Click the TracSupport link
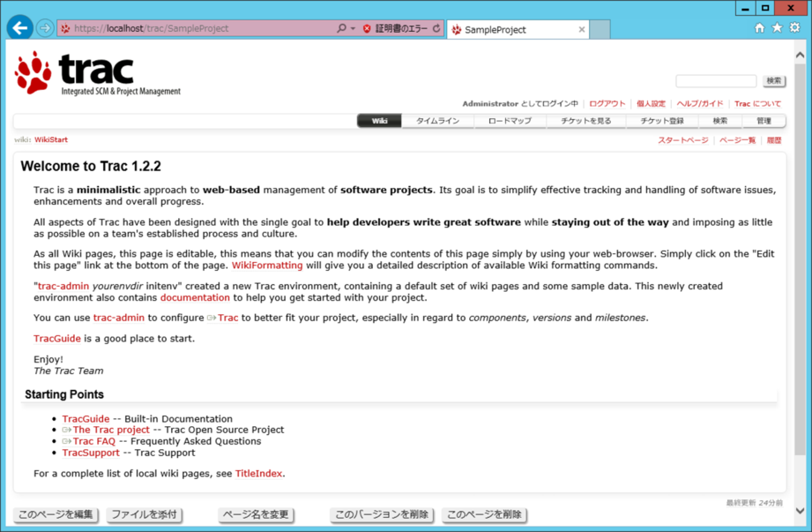This screenshot has height=532, width=812. click(91, 453)
